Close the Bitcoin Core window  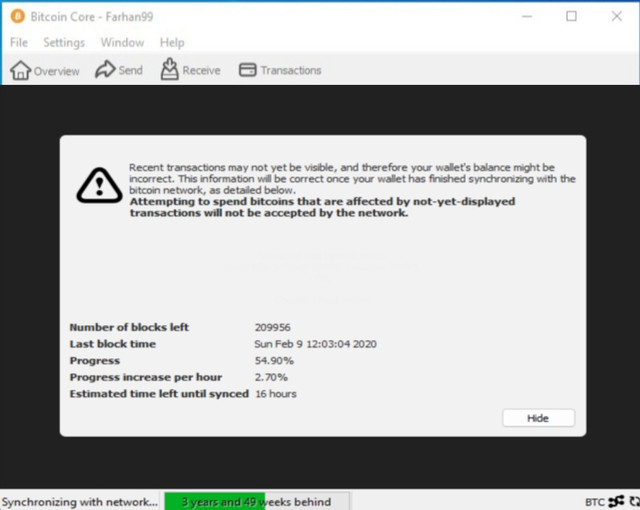(617, 16)
